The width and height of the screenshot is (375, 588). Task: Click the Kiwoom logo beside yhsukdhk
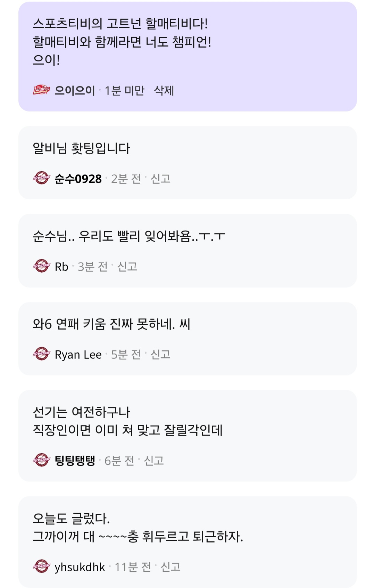[42, 567]
